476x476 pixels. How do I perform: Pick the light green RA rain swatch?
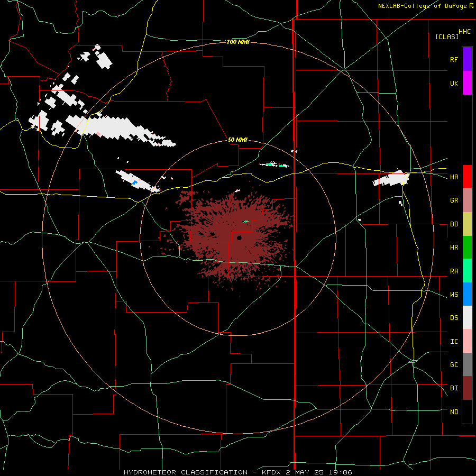click(x=467, y=271)
